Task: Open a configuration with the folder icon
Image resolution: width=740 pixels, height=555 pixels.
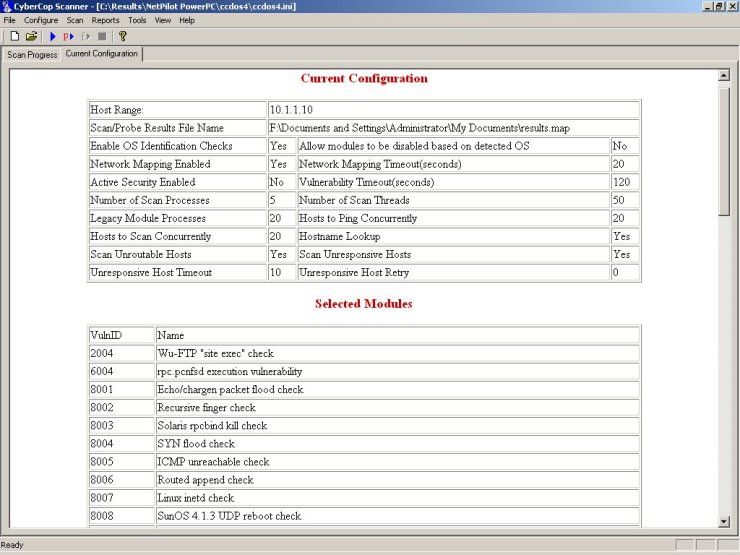Action: click(31, 36)
